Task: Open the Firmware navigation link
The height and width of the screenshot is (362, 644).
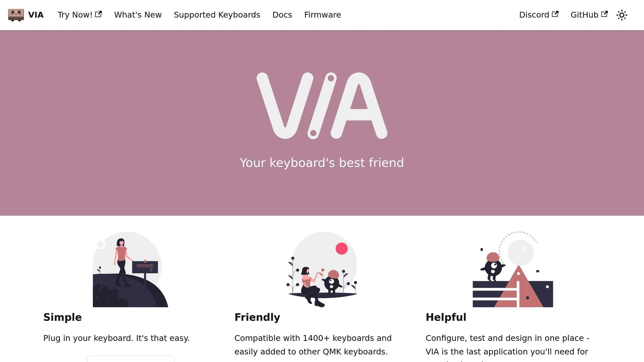Action: coord(322,15)
